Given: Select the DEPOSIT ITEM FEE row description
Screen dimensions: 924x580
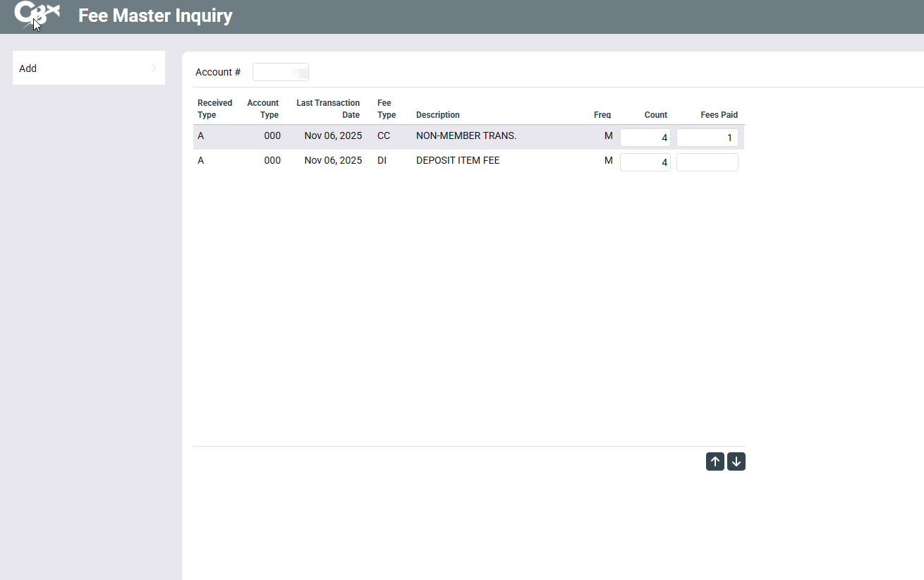Looking at the screenshot, I should click(x=458, y=160).
